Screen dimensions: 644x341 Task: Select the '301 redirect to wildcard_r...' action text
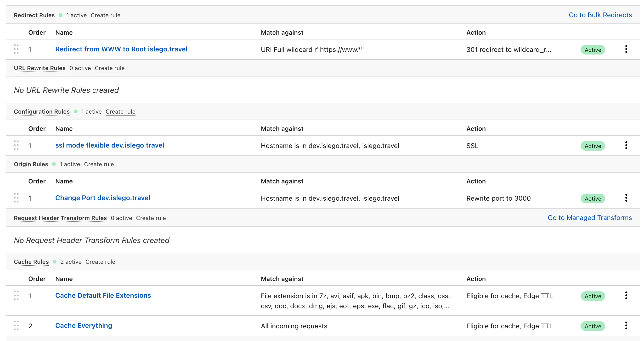pyautogui.click(x=509, y=50)
